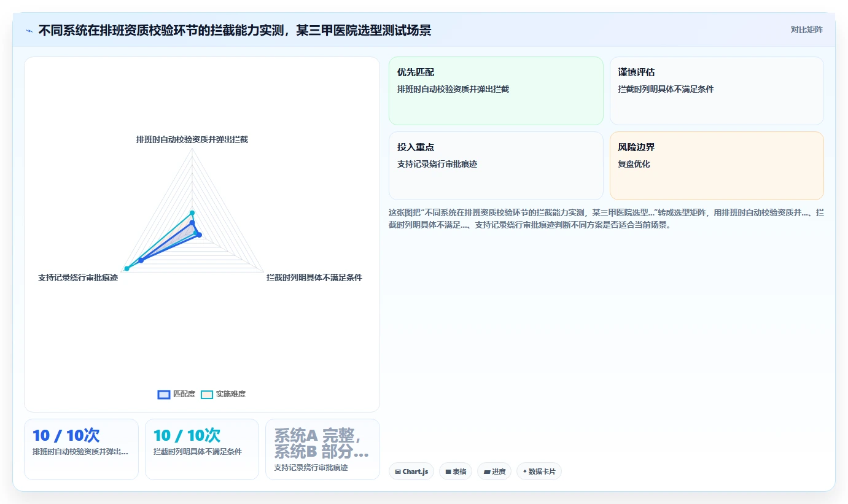Open the 谨慎评估 card
This screenshot has width=848, height=504.
pos(717,91)
